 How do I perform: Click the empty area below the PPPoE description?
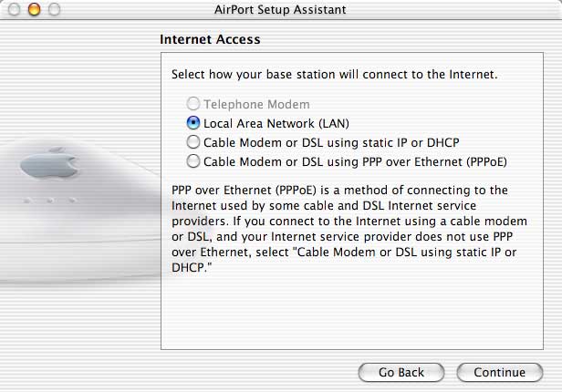(x=352, y=312)
